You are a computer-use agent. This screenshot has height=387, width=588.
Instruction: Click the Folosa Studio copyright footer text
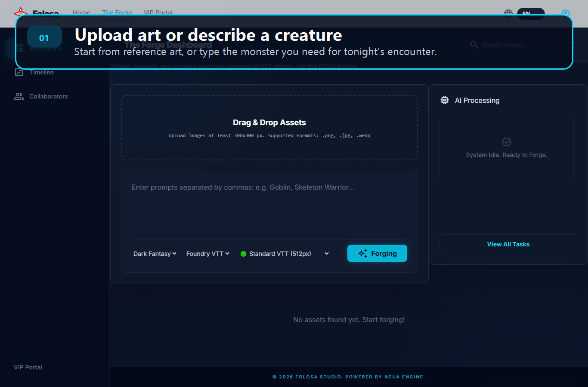(x=349, y=377)
